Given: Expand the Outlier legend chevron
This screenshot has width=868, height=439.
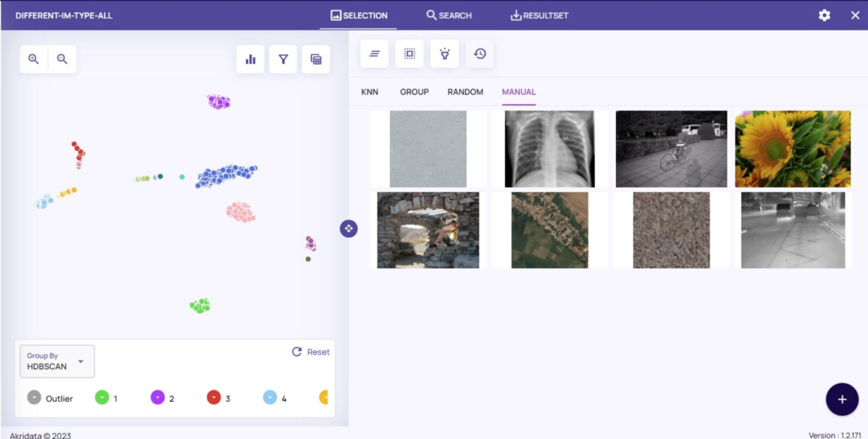Looking at the screenshot, I should tap(34, 398).
